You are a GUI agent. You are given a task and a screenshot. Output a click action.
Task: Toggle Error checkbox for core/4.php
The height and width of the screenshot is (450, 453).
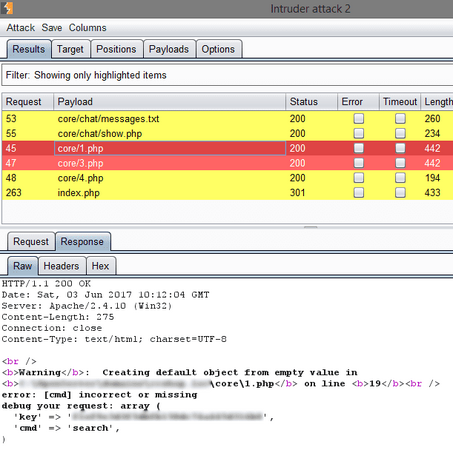(x=359, y=178)
